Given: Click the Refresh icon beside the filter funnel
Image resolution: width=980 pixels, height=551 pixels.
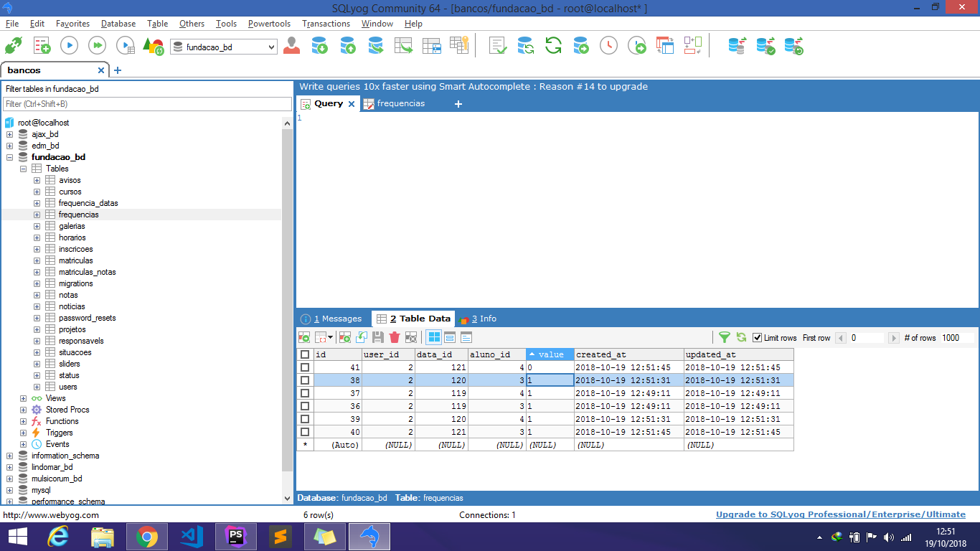Looking at the screenshot, I should 741,337.
